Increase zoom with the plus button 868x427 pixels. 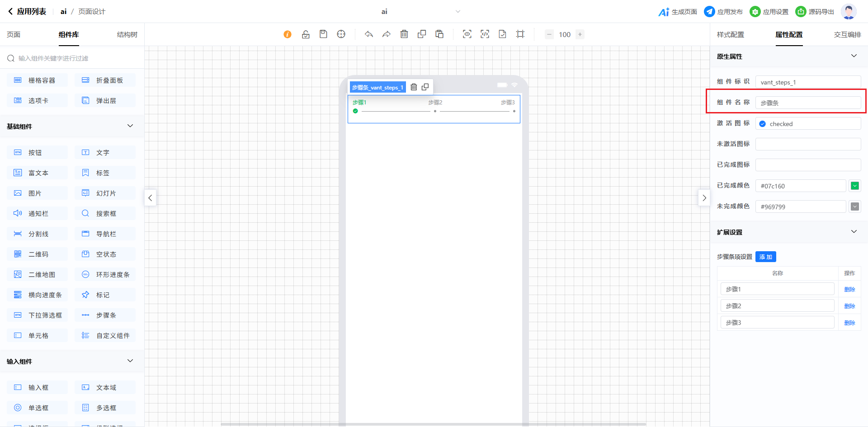580,34
